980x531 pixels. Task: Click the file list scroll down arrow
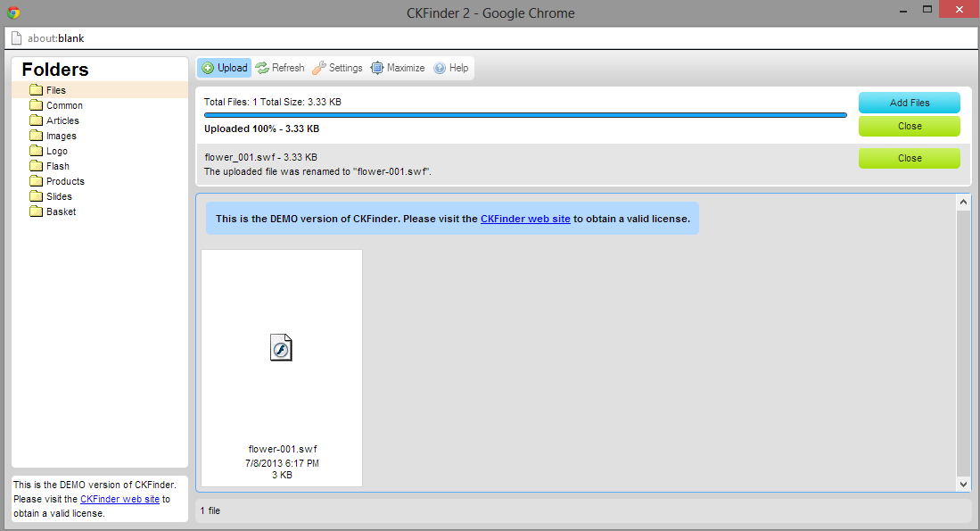(x=963, y=484)
